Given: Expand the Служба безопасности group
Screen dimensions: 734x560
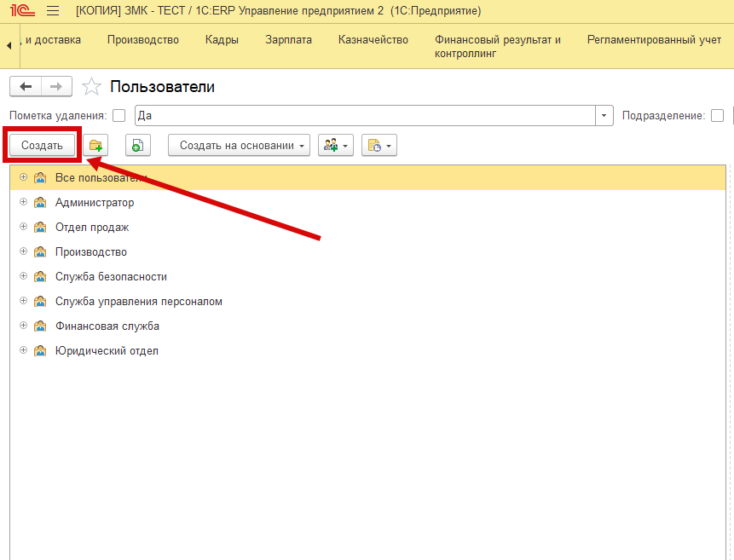Looking at the screenshot, I should click(x=23, y=276).
